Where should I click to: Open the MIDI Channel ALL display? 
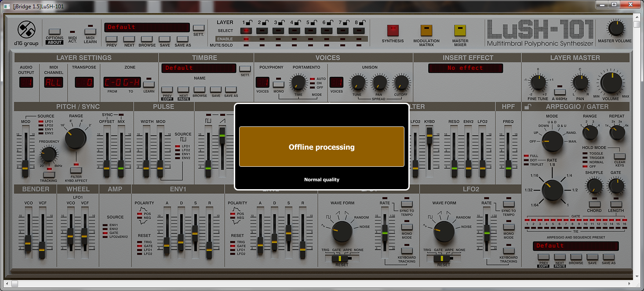point(54,82)
